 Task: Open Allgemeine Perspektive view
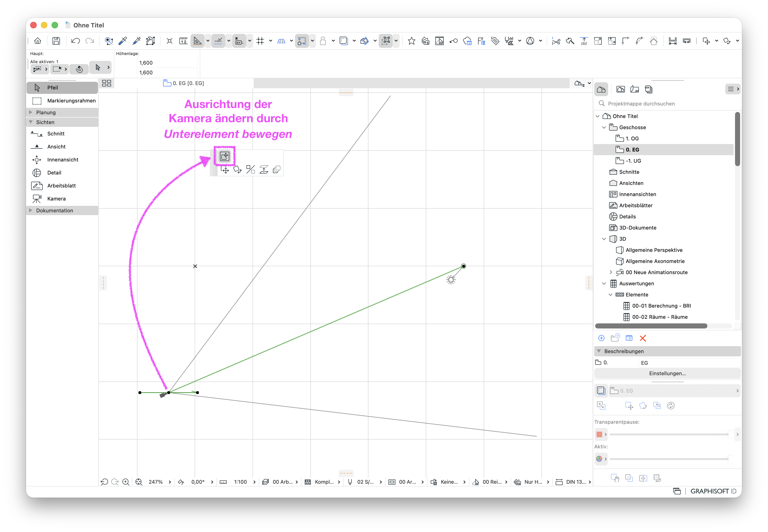click(654, 250)
